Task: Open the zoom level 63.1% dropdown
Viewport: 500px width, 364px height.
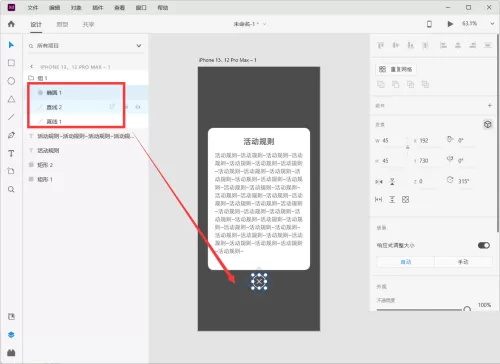Action: 492,24
